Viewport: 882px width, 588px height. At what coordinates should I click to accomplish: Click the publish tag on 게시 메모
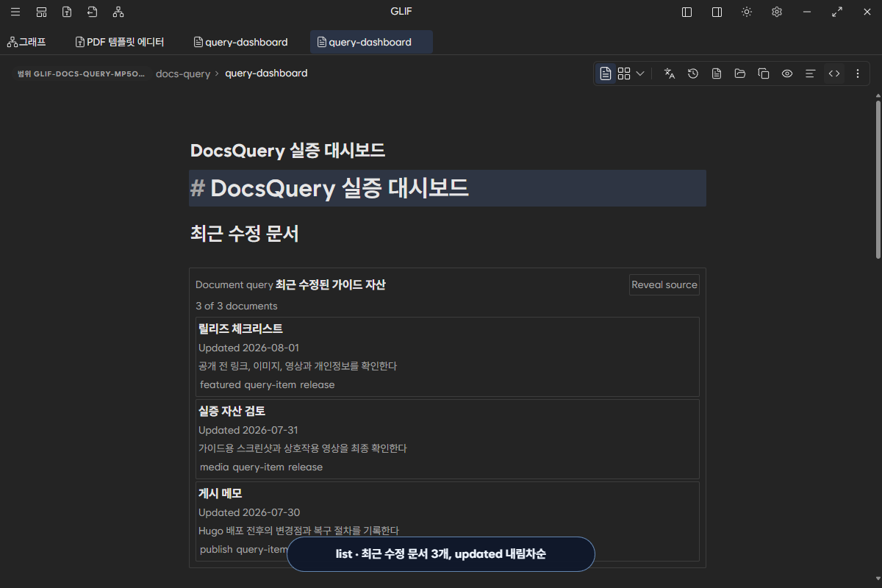tap(216, 549)
